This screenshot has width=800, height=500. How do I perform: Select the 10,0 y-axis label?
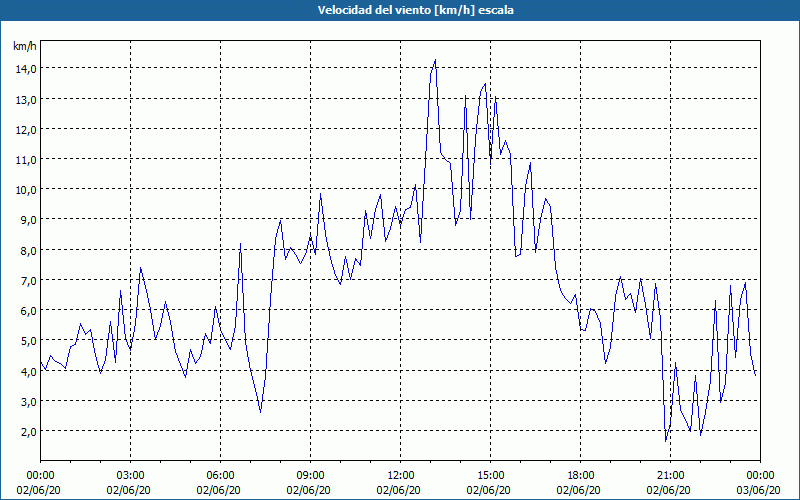pos(26,190)
